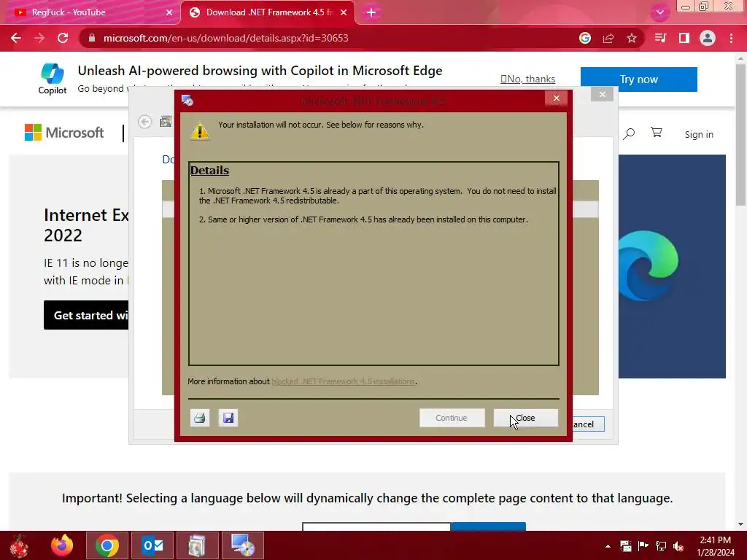This screenshot has width=747, height=560.
Task: Expand the tab search dropdown arrow
Action: [x=659, y=12]
